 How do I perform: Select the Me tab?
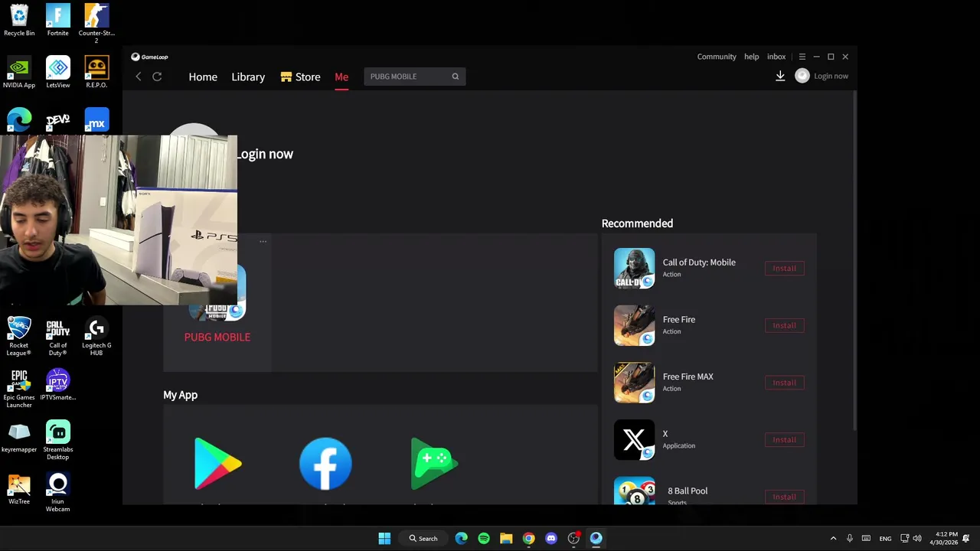(341, 77)
